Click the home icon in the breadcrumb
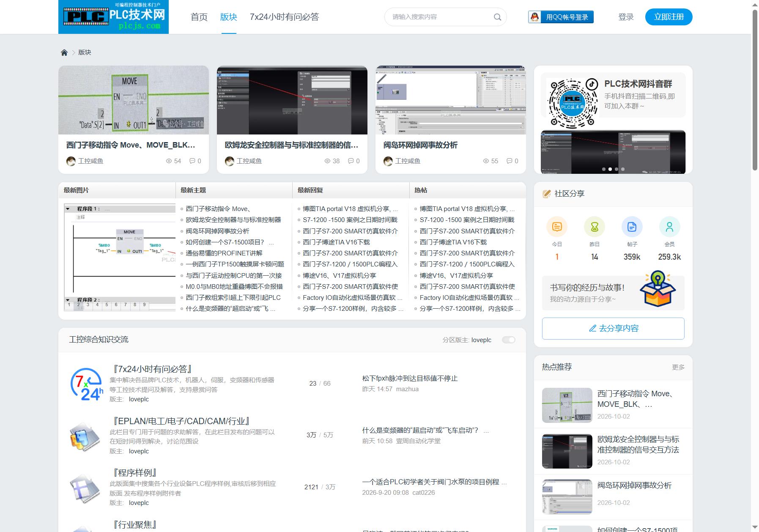Image resolution: width=759 pixels, height=532 pixels. click(x=64, y=52)
